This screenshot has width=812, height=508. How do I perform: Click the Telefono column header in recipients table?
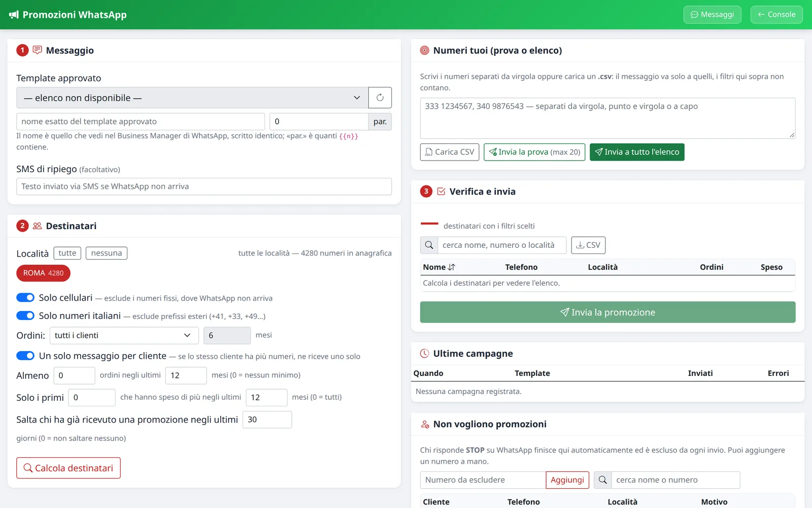coord(521,267)
